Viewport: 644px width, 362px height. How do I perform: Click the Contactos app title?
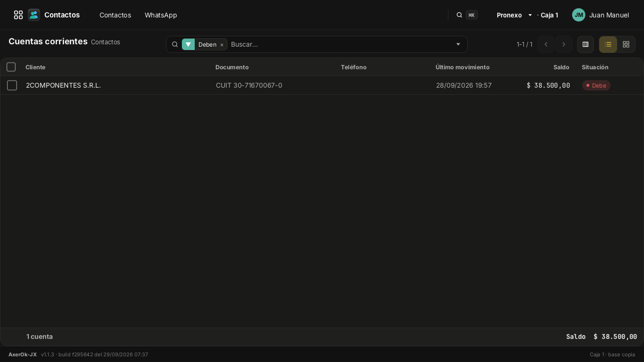[x=62, y=15]
